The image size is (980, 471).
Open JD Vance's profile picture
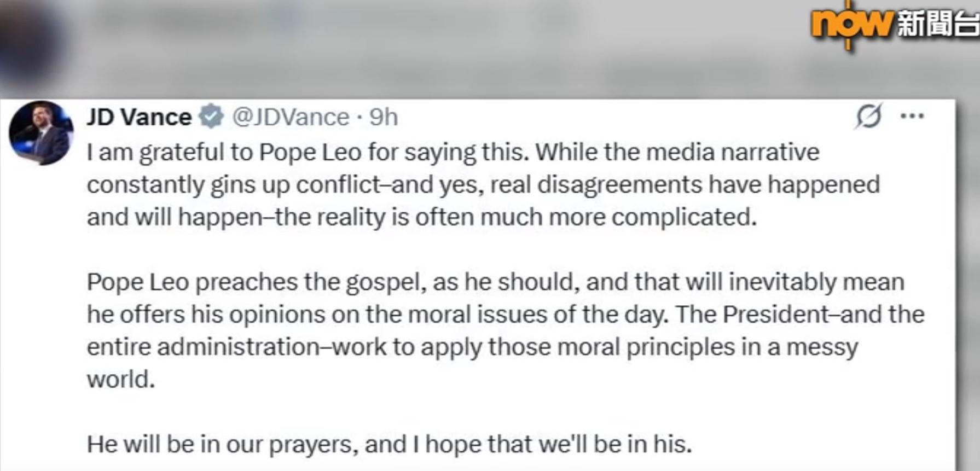point(41,133)
